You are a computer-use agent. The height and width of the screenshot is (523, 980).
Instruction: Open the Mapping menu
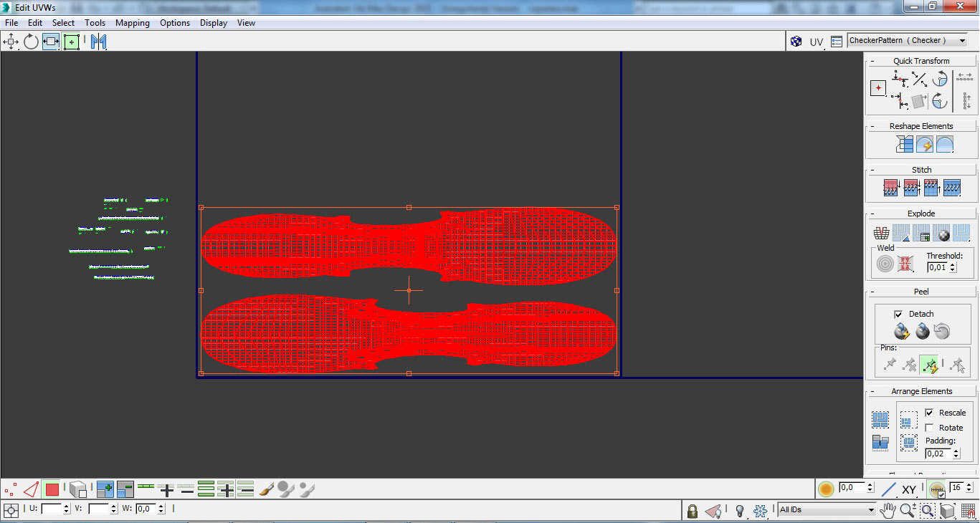tap(133, 23)
